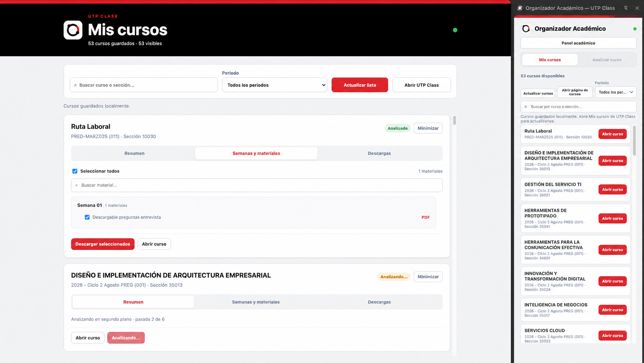Click the magnifier icon in the main course search

pos(75,85)
